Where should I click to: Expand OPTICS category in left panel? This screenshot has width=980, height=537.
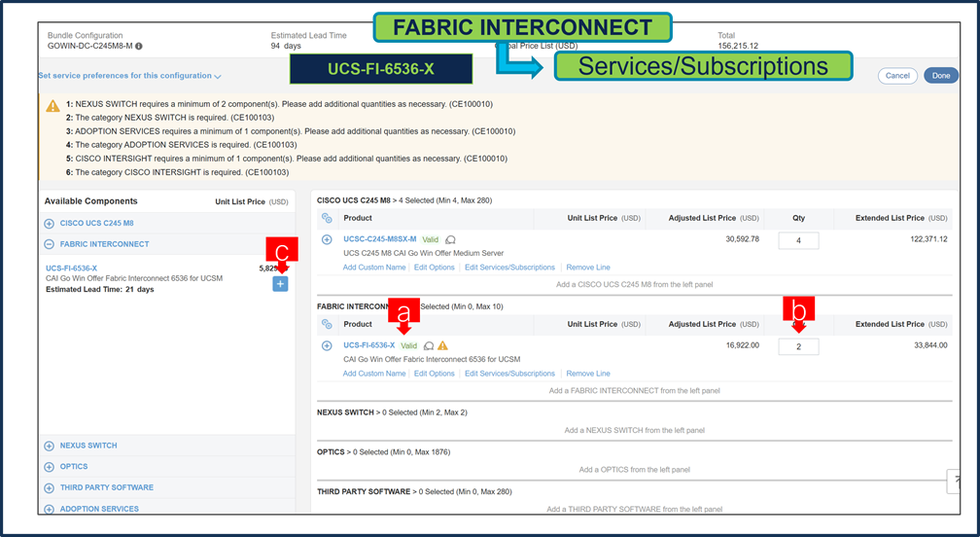coord(49,467)
